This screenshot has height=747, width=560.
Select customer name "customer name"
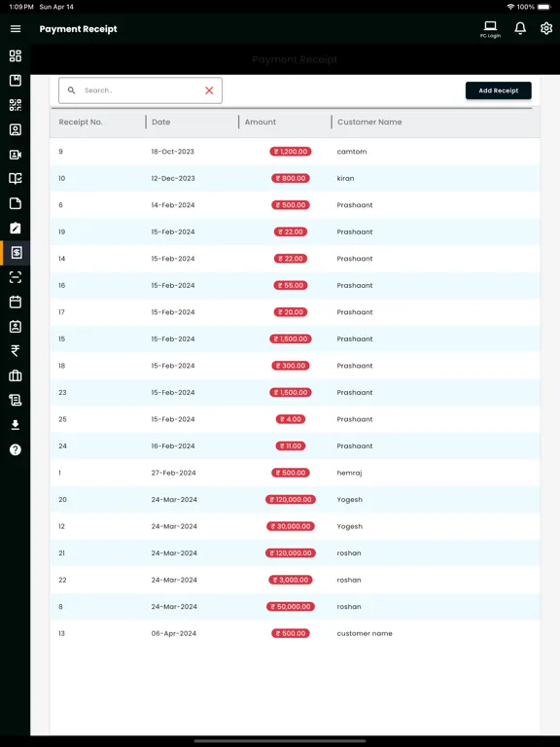click(365, 633)
